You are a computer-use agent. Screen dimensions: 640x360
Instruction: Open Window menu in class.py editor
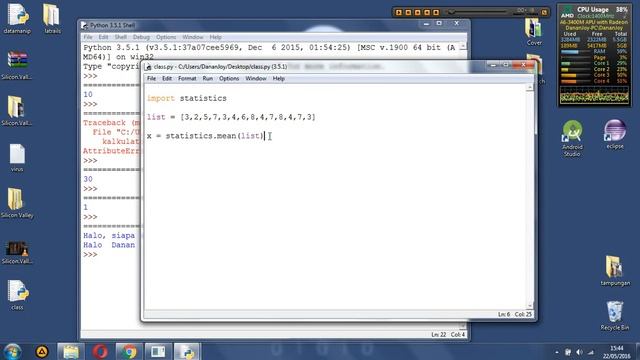[256, 78]
